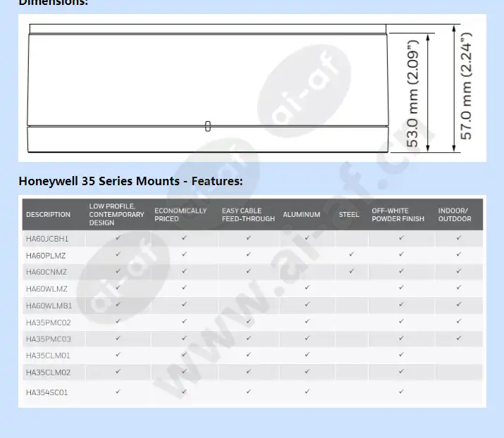The width and height of the screenshot is (504, 438).
Task: Click the Easy Cable Feed-Through header
Action: click(x=248, y=215)
